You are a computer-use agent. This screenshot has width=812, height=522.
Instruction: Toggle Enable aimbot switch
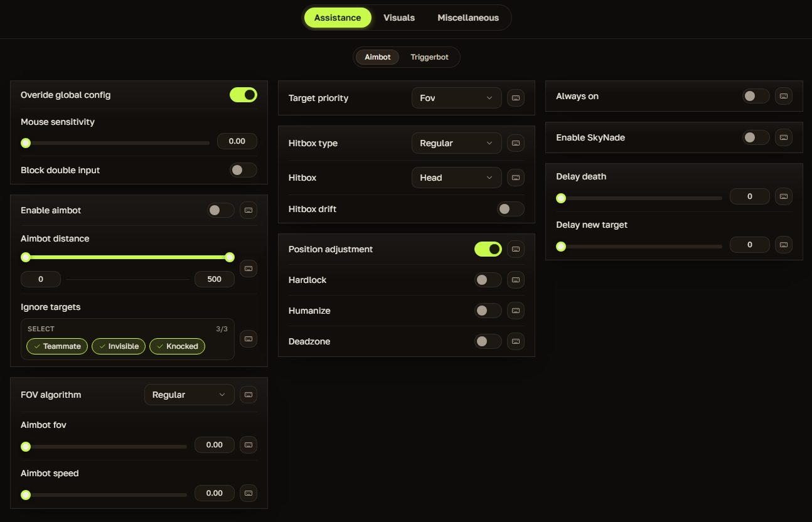tap(221, 210)
